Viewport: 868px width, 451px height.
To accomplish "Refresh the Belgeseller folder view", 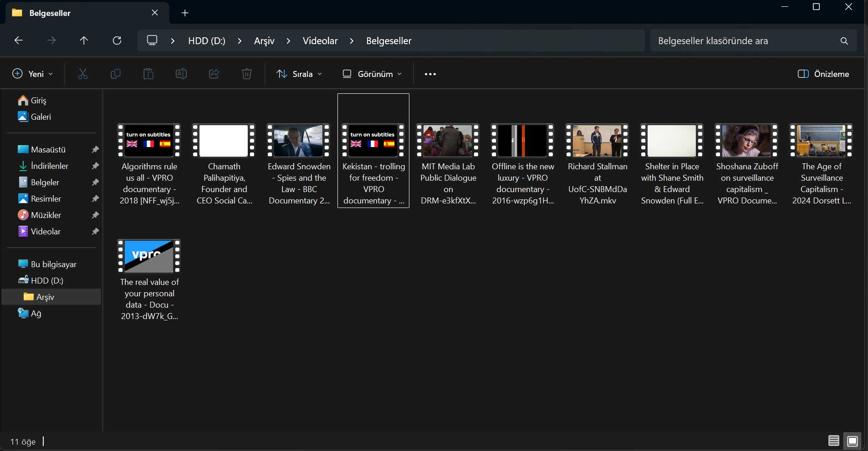I will [x=117, y=41].
